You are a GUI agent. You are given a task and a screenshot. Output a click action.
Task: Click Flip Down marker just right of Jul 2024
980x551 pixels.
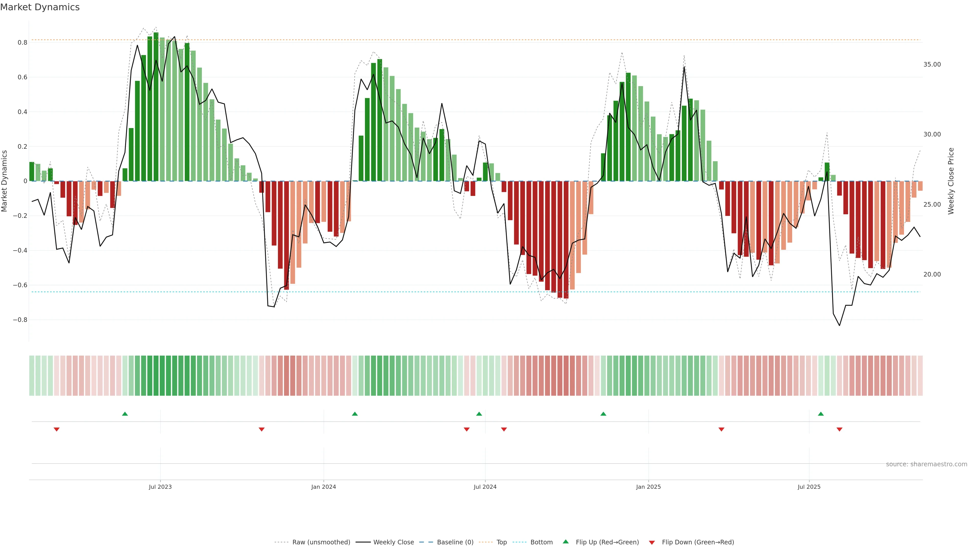504,429
